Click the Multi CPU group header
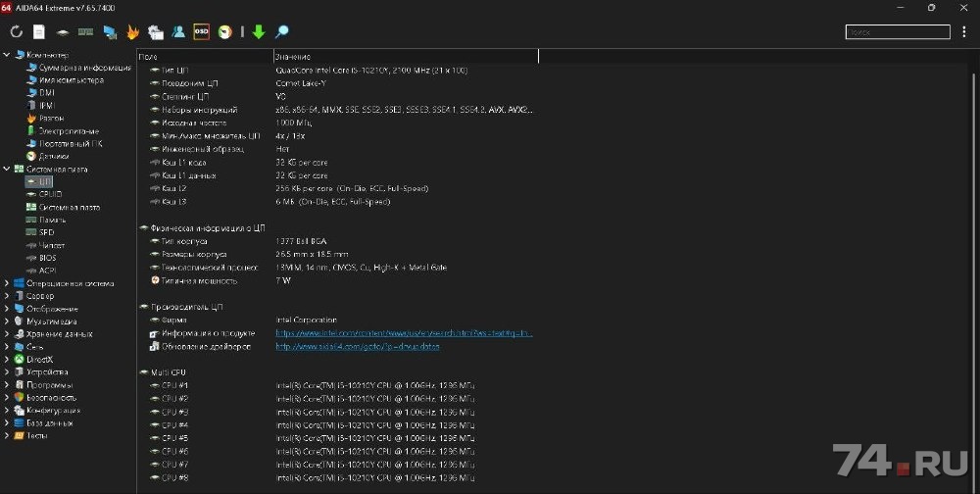The image size is (980, 494). click(x=169, y=372)
